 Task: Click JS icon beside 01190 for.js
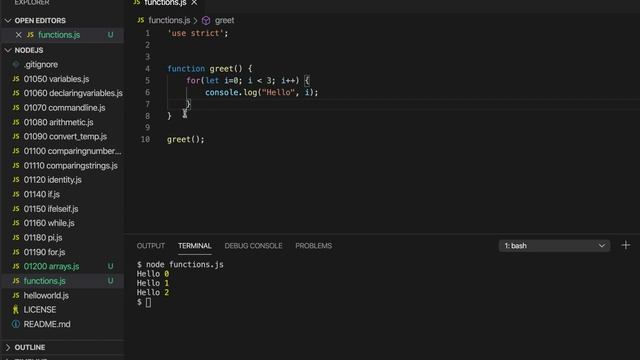(x=16, y=252)
